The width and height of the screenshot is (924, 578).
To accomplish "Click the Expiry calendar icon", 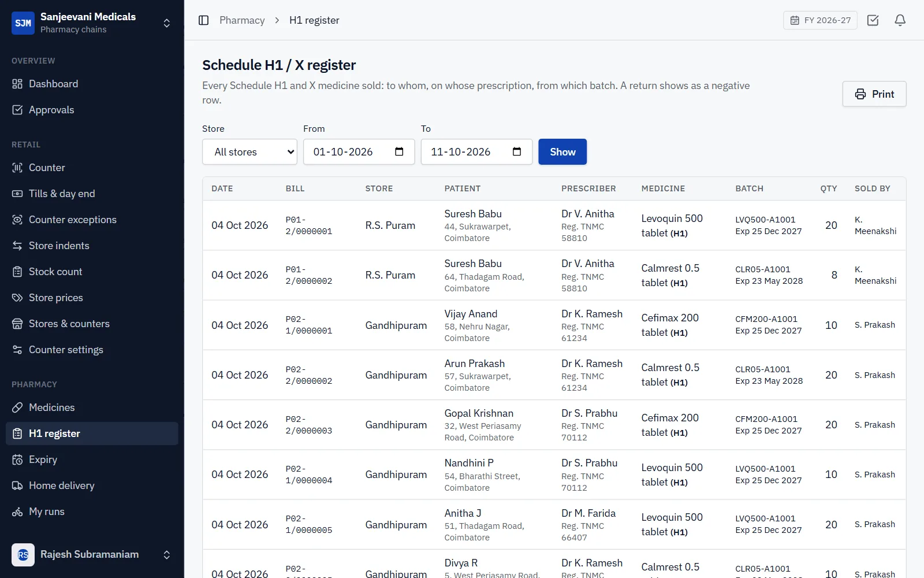I will (17, 460).
